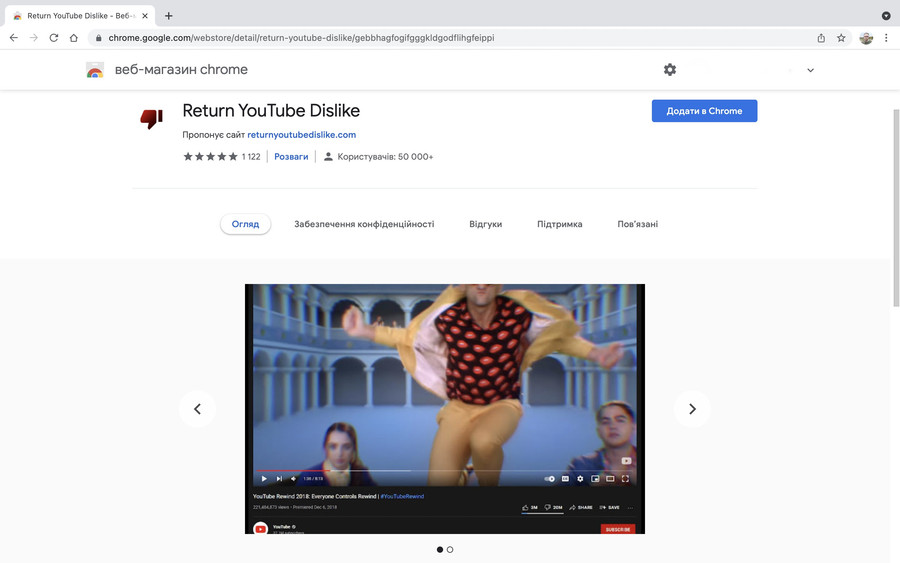Switch to Забезпечення конфіденційності tab
Screen dimensions: 900x563
(x=364, y=224)
